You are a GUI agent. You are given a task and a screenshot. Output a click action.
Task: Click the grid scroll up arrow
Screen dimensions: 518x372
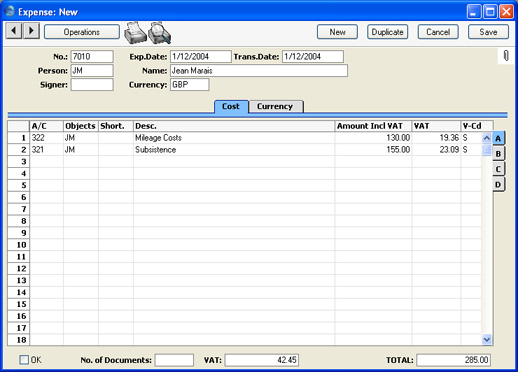[487, 138]
